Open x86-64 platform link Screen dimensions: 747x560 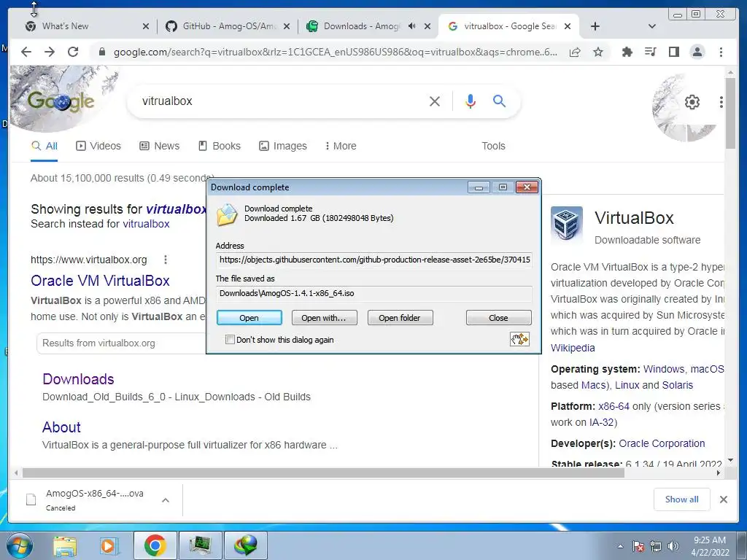[x=614, y=406]
